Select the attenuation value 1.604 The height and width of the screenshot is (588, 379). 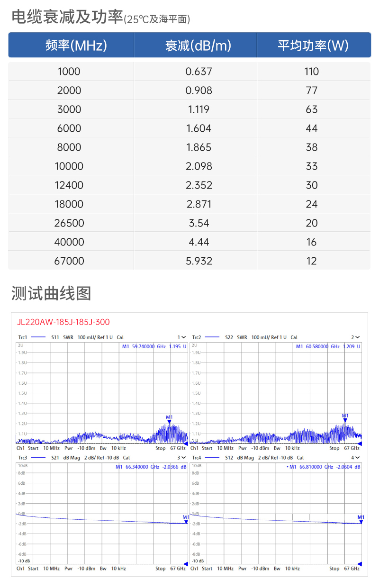(x=199, y=128)
